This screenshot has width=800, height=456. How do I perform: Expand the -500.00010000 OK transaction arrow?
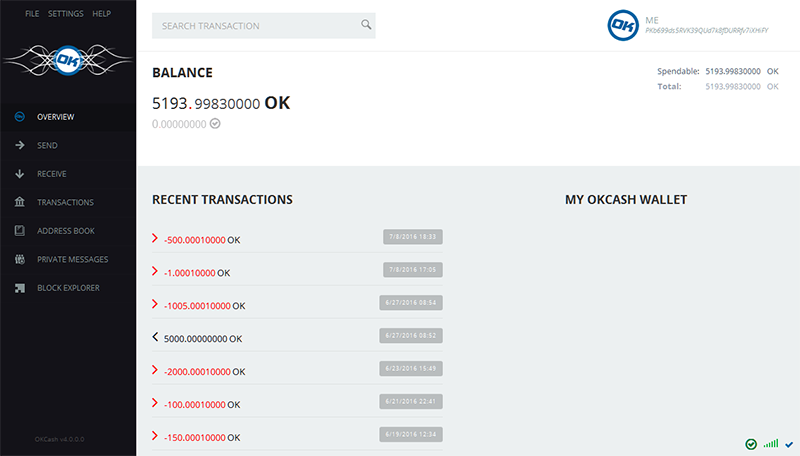click(x=155, y=238)
